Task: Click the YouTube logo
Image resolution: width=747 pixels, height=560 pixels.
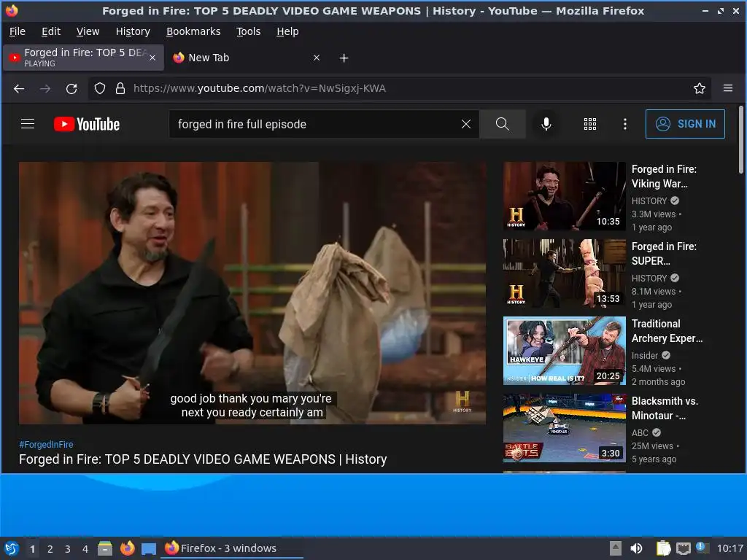Action: [87, 124]
